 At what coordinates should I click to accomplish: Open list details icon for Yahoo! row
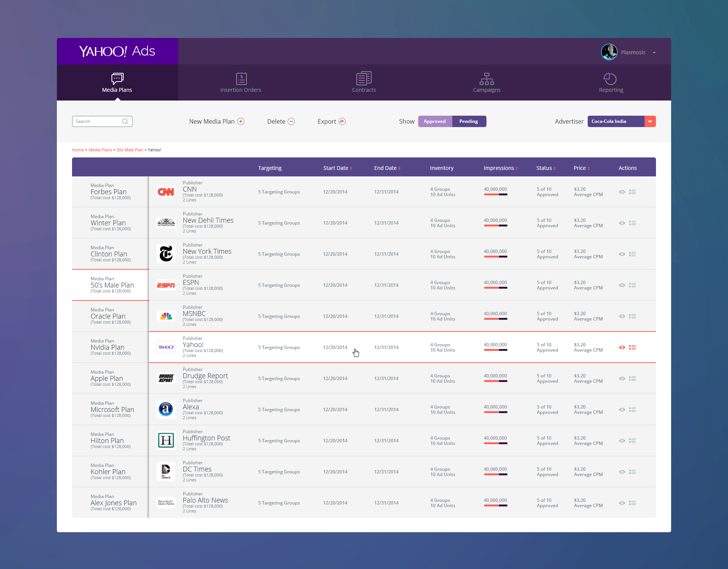click(632, 347)
